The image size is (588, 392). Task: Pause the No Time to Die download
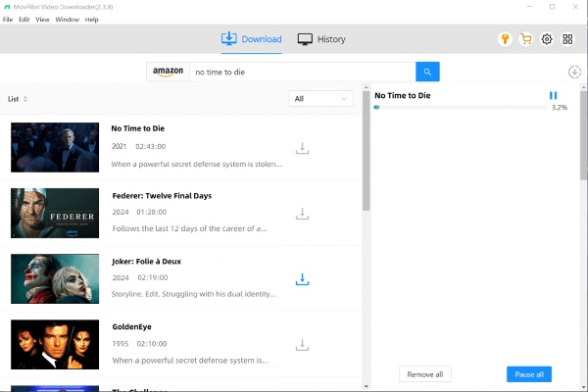tap(553, 95)
